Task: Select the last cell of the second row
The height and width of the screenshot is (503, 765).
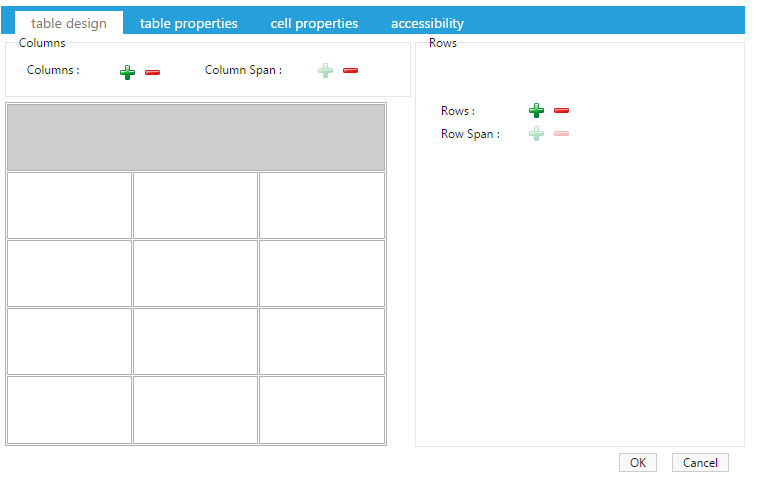Action: [x=322, y=205]
